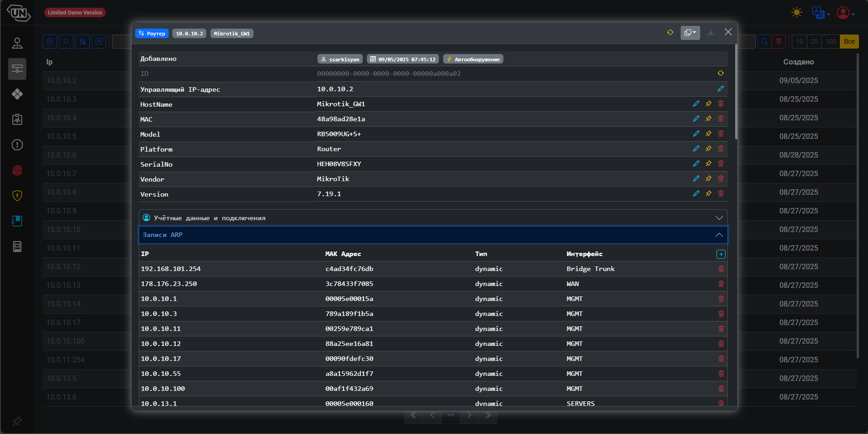
Task: Regenerate the device ID with refresh icon
Action: [x=721, y=73]
